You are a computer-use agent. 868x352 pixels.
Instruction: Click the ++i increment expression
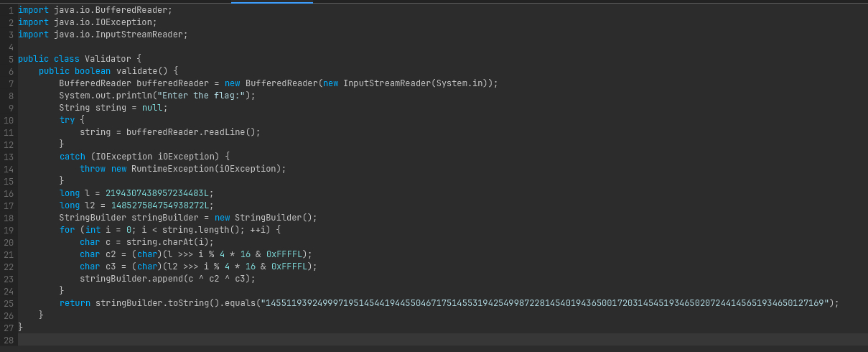(258, 230)
